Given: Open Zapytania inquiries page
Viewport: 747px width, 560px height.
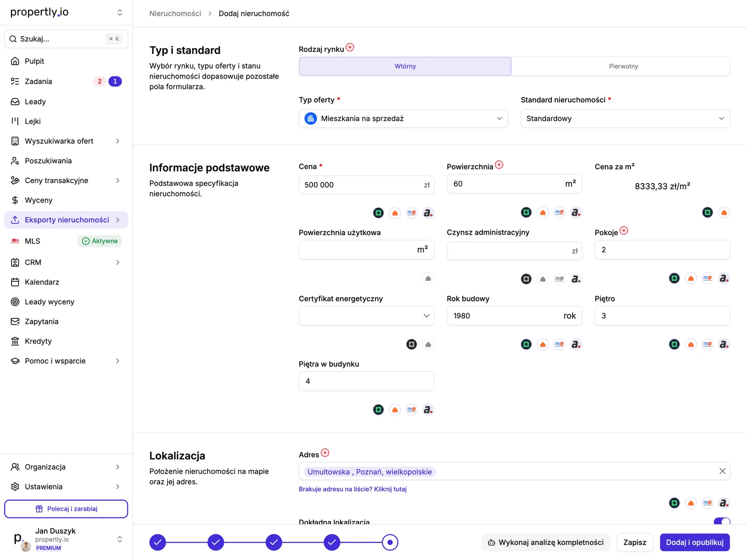Looking at the screenshot, I should tap(66, 321).
